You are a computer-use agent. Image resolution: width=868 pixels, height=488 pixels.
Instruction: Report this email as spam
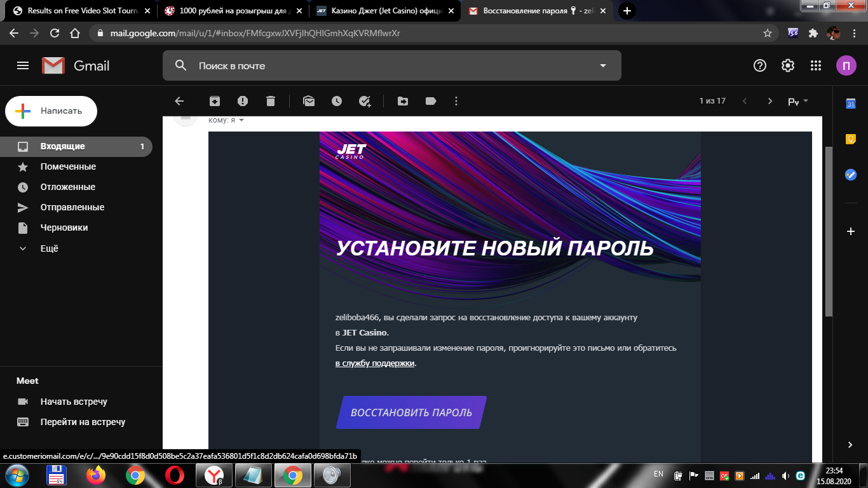click(243, 100)
